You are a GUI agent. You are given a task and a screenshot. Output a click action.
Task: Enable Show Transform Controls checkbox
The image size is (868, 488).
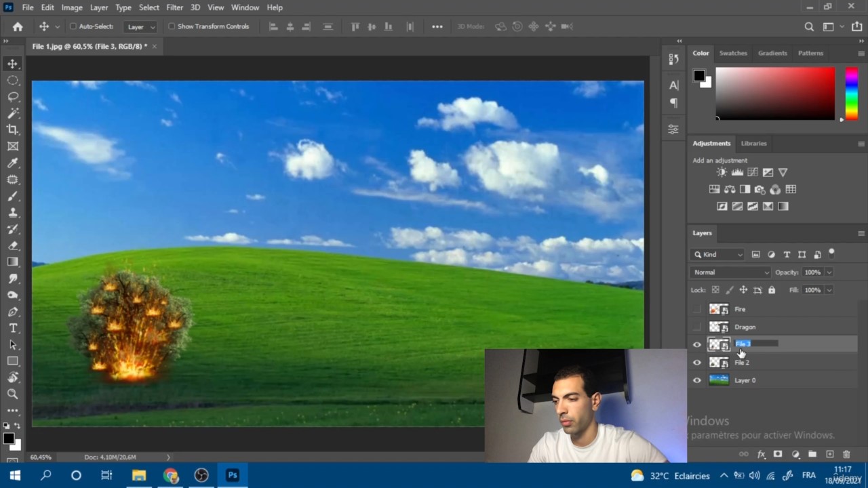tap(172, 26)
